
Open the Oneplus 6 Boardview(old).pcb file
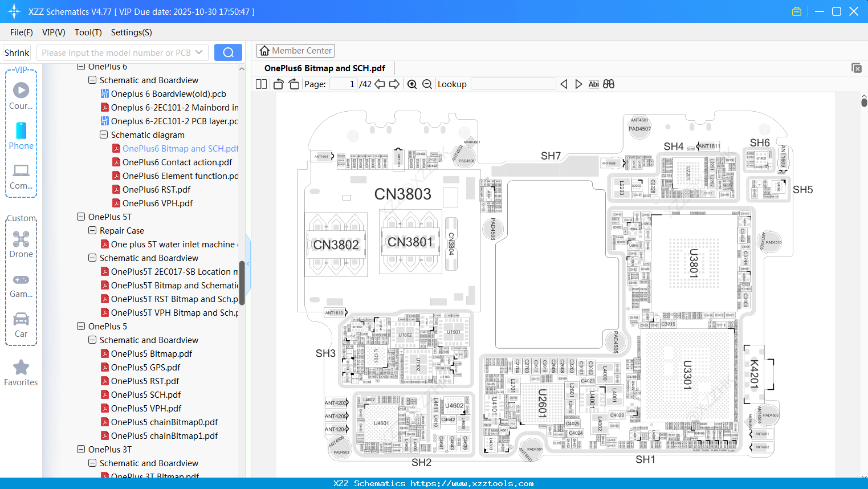[x=169, y=94]
